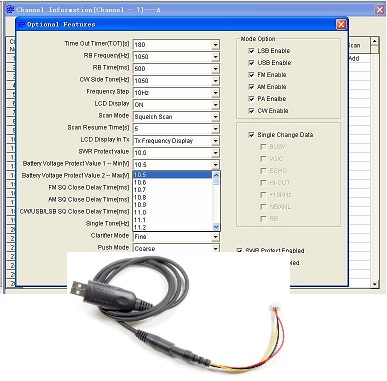Open the Clarifier Mode combo box

click(x=216, y=237)
